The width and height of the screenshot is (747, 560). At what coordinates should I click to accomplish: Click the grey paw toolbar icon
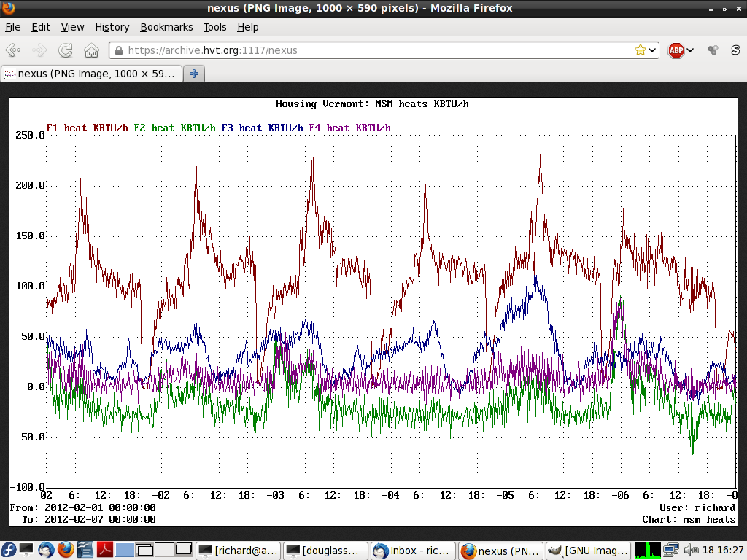713,50
